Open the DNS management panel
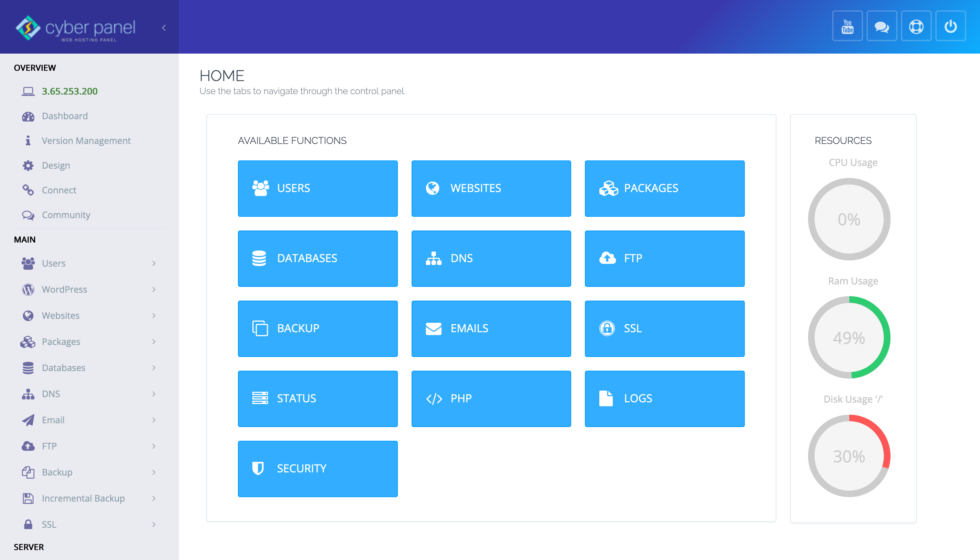The image size is (980, 560). click(x=491, y=258)
